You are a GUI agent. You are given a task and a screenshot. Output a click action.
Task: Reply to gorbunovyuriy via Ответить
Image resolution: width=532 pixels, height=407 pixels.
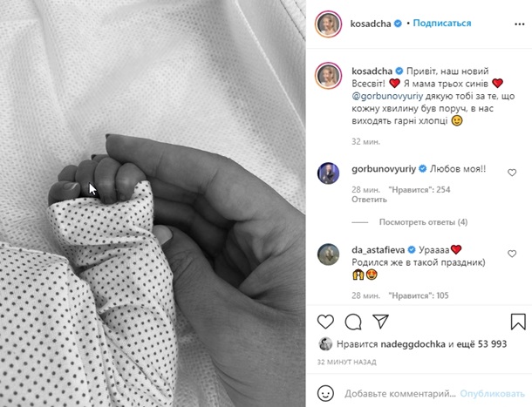pos(369,200)
